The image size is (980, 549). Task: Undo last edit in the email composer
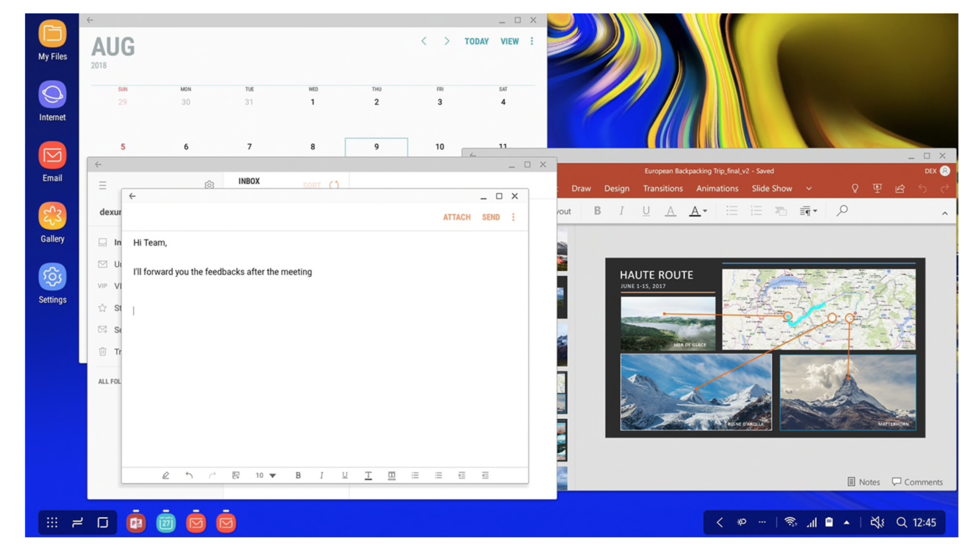[189, 476]
